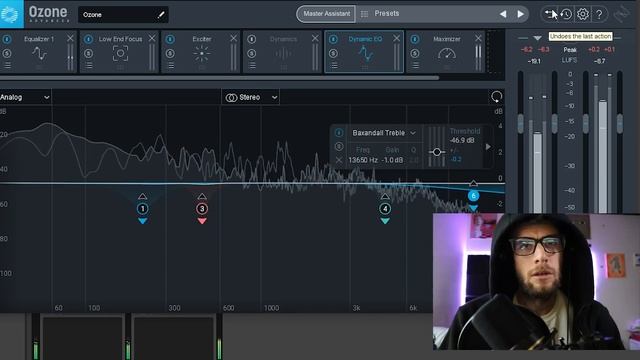Solo the Baxandall Treble band
The width and height of the screenshot is (640, 360).
[x=339, y=146]
